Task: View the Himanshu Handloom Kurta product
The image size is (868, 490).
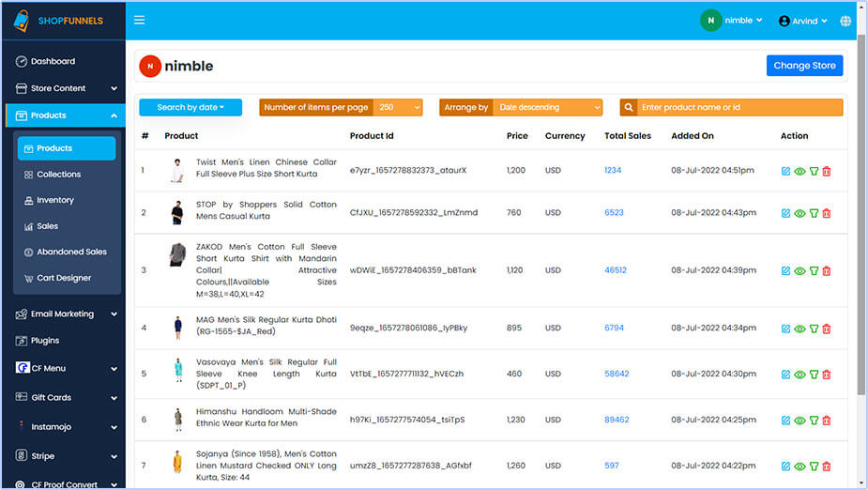Action: 799,421
